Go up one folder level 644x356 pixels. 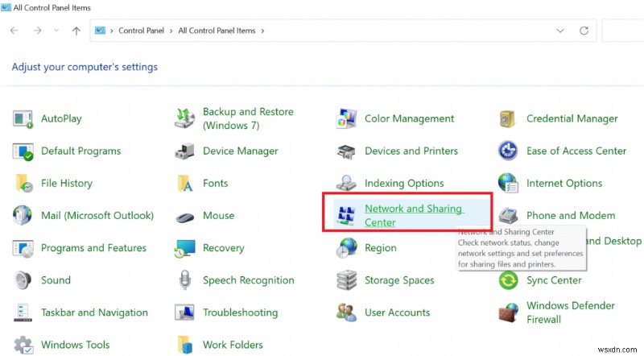pos(76,31)
